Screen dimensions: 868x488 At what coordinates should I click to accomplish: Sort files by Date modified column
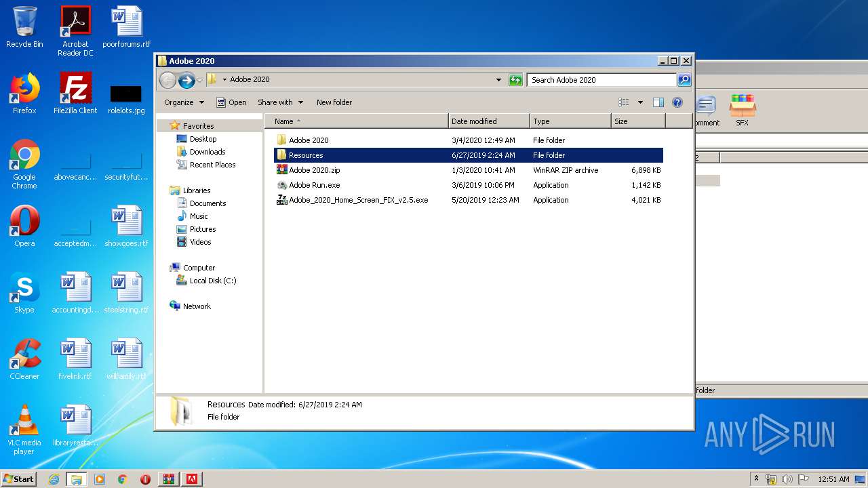click(x=489, y=121)
